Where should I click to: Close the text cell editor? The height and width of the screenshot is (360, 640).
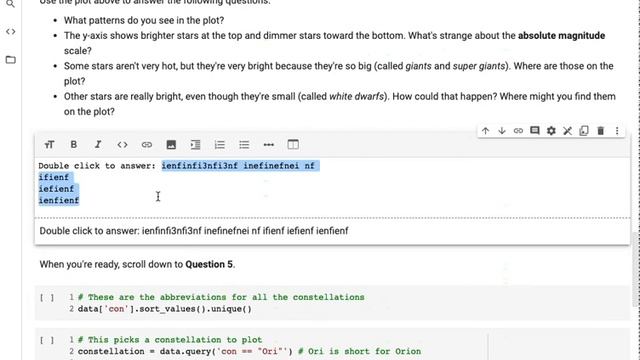coord(567,131)
